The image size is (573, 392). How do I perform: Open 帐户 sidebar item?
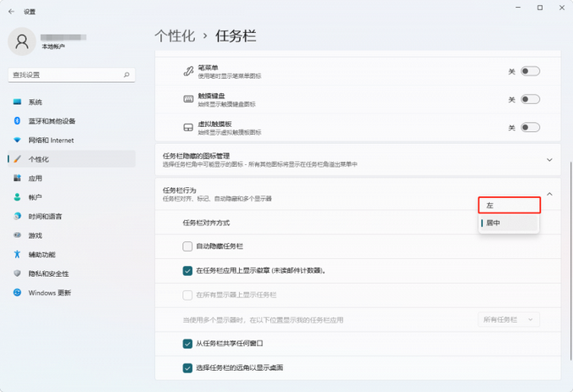[x=71, y=197]
